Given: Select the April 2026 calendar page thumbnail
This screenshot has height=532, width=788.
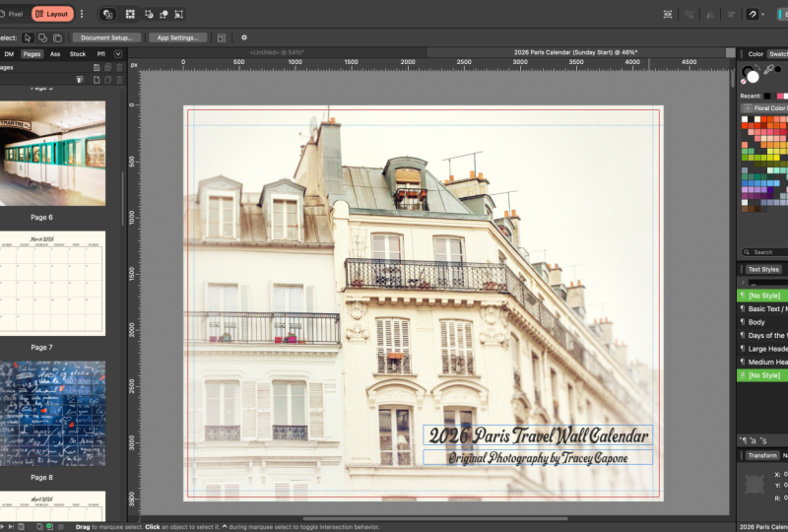Looking at the screenshot, I should point(52,505).
